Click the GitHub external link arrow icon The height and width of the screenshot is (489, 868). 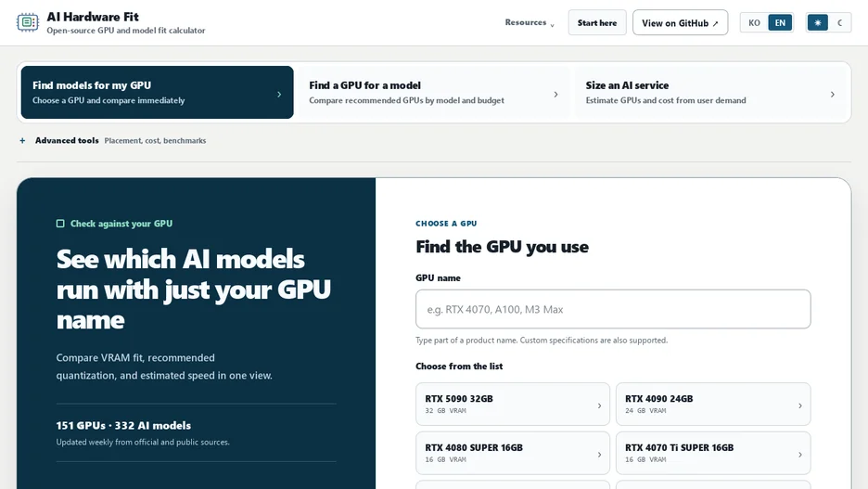point(715,24)
